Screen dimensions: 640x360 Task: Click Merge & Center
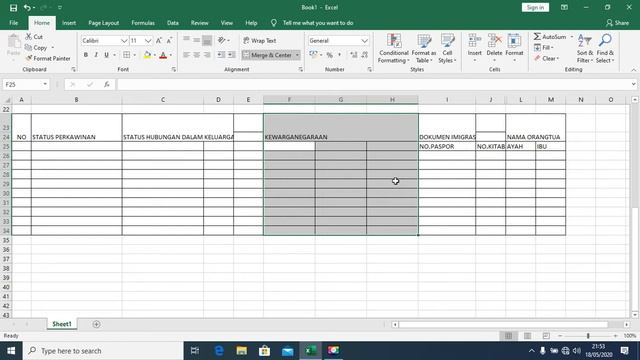267,55
